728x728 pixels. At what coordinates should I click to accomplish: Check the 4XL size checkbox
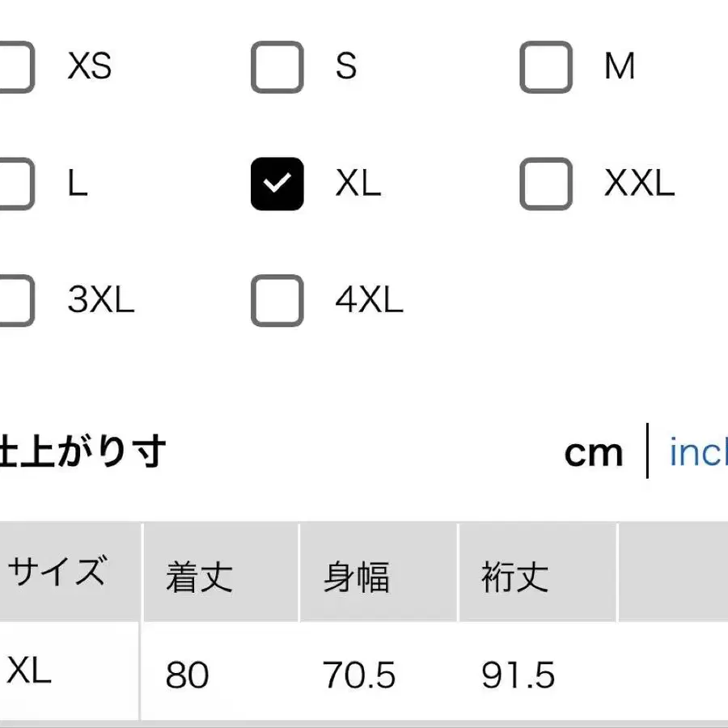pyautogui.click(x=277, y=301)
